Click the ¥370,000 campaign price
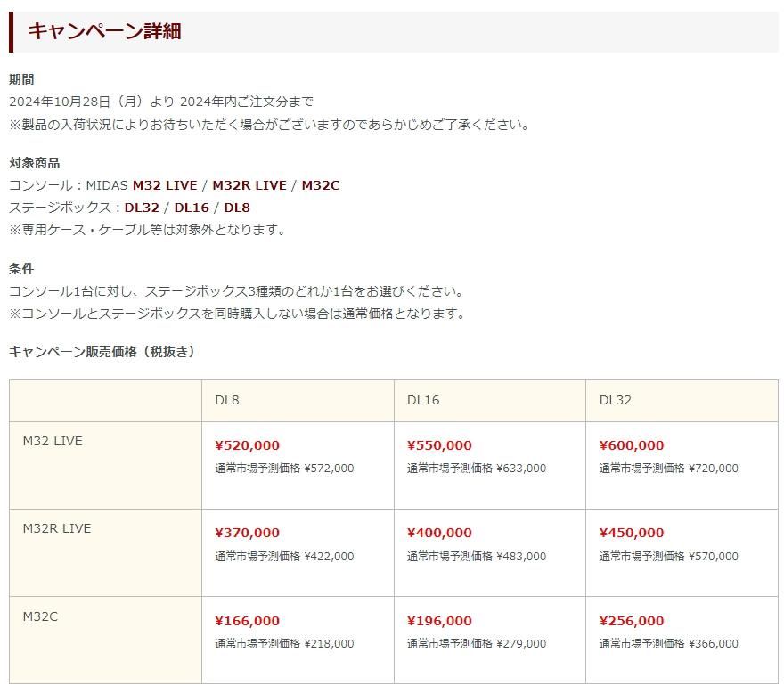Screen dimensions: 784x693 tap(248, 533)
